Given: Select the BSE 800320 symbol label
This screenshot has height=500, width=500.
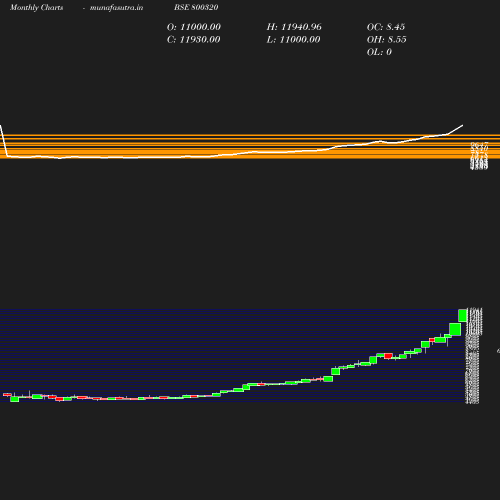Looking at the screenshot, I should tap(196, 7).
